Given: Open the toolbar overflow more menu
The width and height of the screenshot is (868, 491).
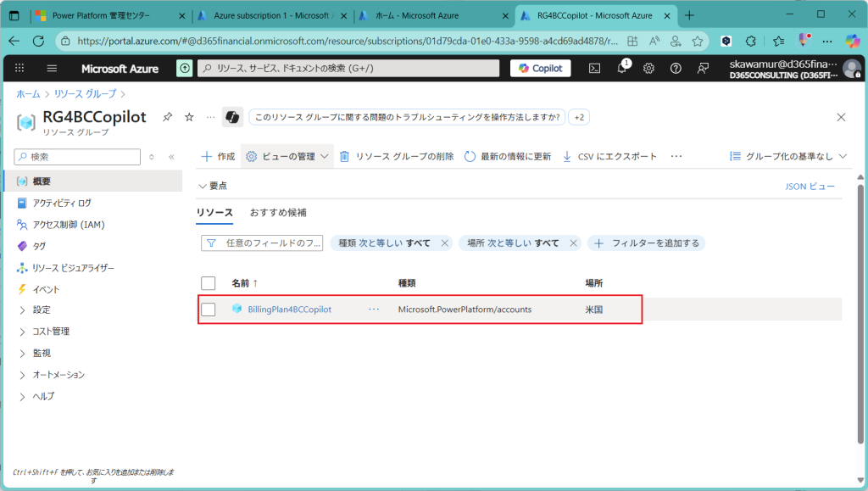Looking at the screenshot, I should (676, 157).
